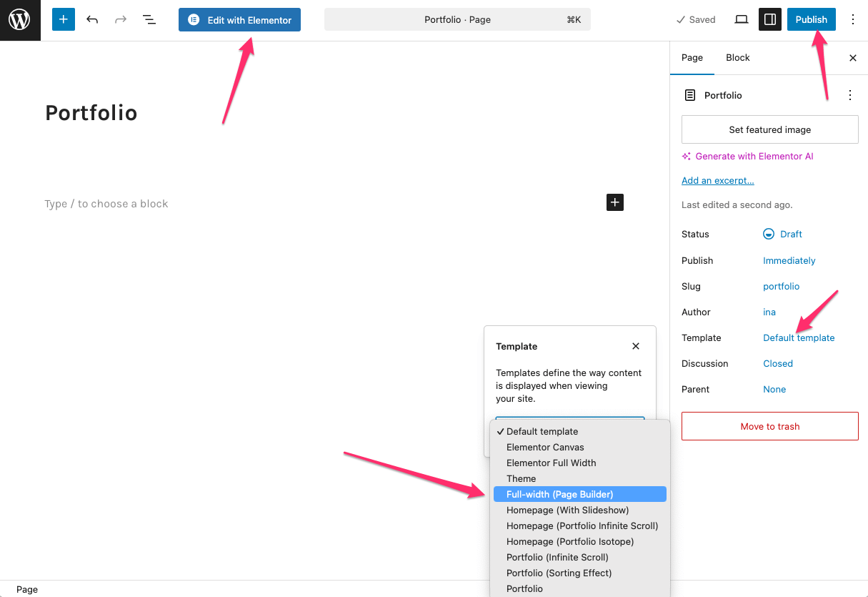Choose Elementor Canvas from template list
The image size is (868, 597).
tap(545, 447)
